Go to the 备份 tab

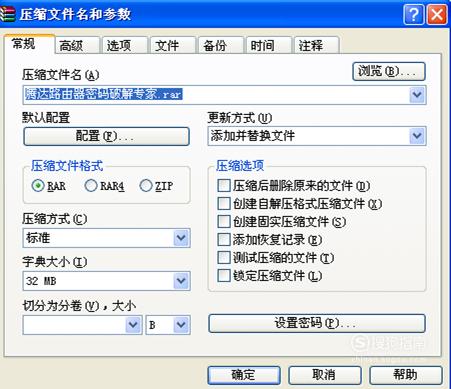click(x=221, y=45)
